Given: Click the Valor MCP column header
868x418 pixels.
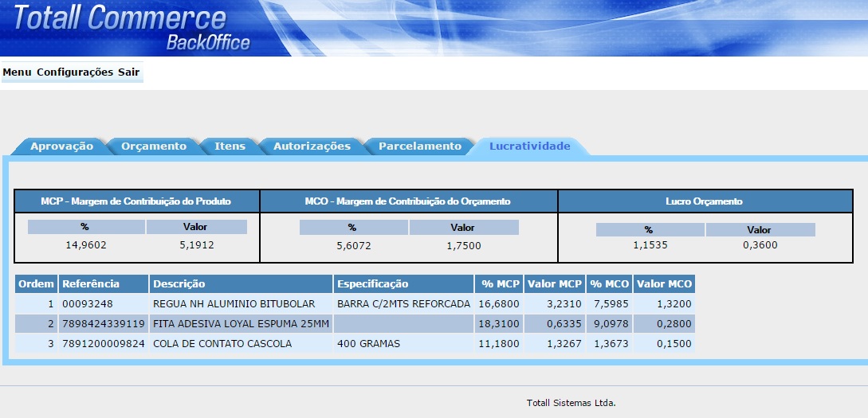Looking at the screenshot, I should (555, 284).
